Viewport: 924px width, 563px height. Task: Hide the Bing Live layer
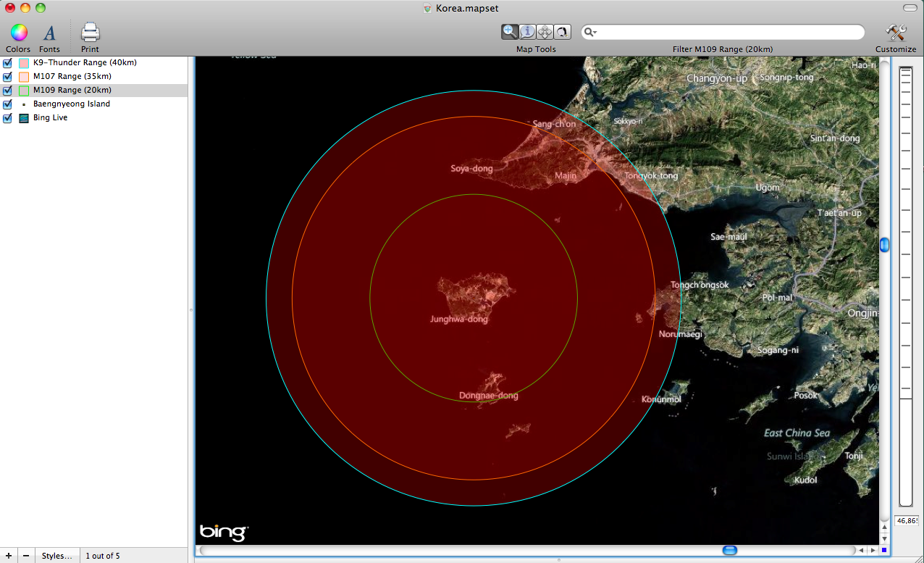click(x=7, y=118)
